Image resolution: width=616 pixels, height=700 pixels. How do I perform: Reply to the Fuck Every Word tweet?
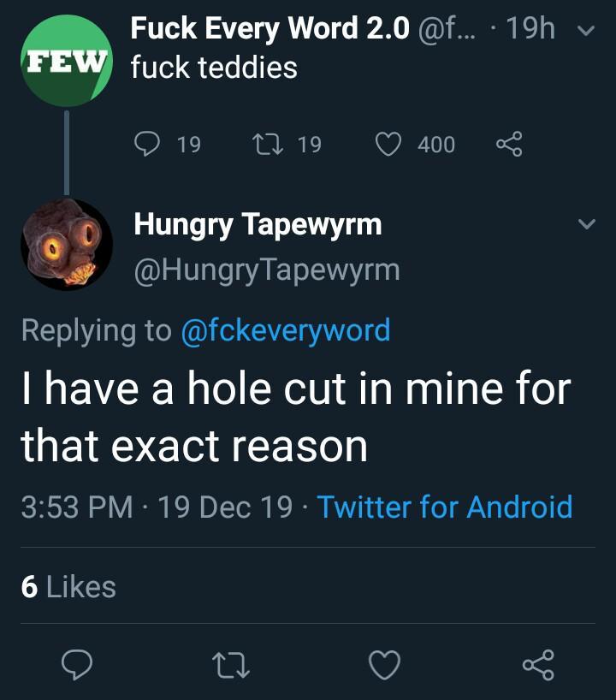pos(147,145)
